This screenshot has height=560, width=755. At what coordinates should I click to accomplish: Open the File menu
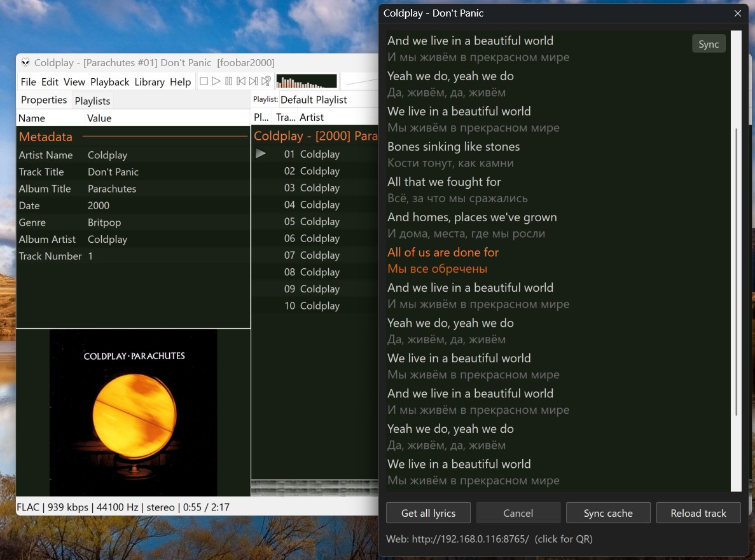click(28, 82)
